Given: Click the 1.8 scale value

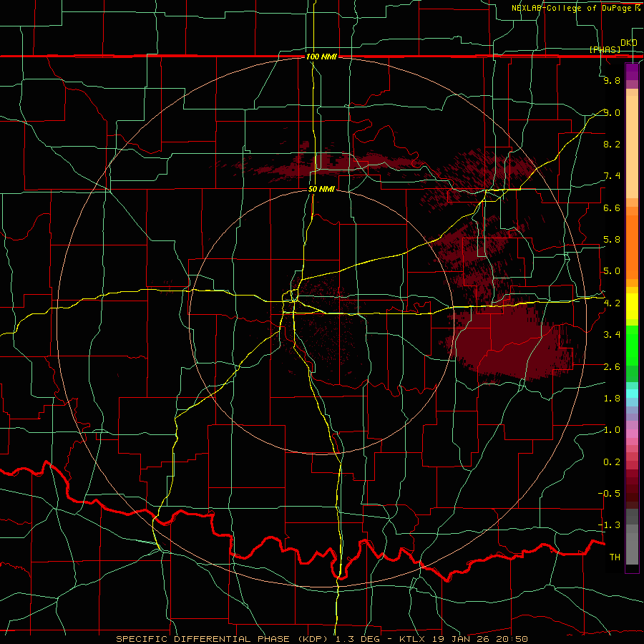Looking at the screenshot, I should [612, 399].
